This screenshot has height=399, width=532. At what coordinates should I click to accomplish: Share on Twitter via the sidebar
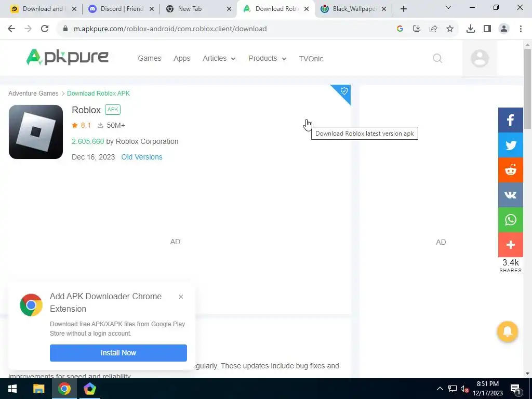coord(510,145)
